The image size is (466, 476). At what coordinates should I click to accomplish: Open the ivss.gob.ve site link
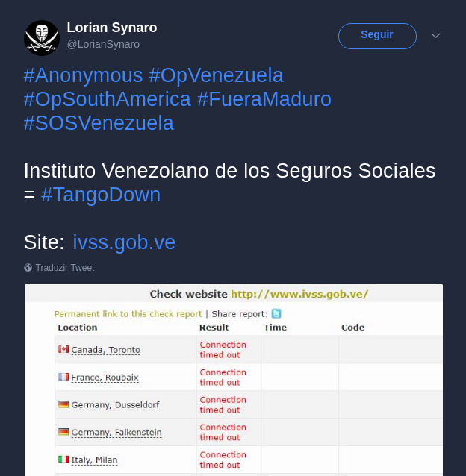124,242
